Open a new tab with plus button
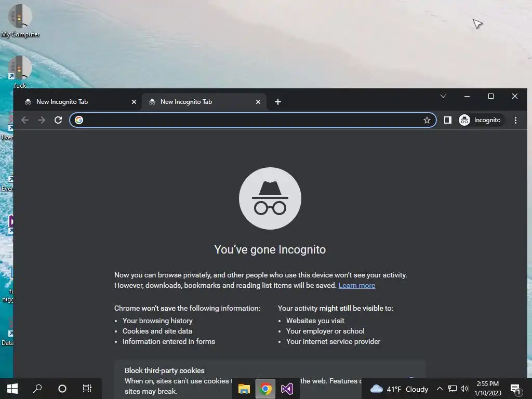 tap(278, 102)
